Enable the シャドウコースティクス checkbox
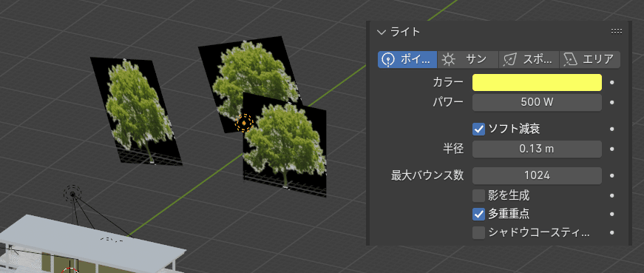644x273 pixels. pos(478,233)
